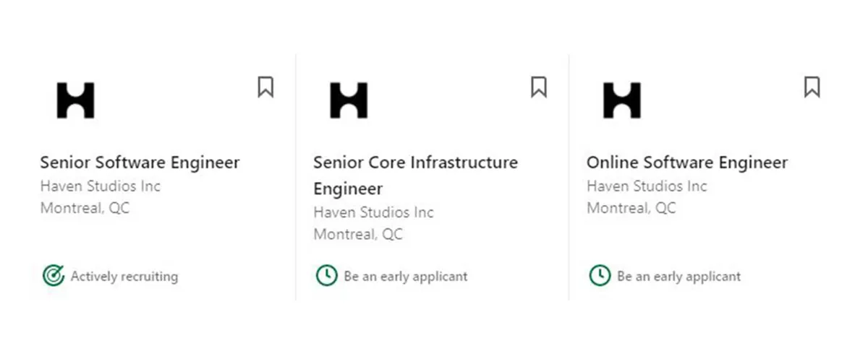Click the green Actively recruiting target icon
This screenshot has width=868, height=359.
click(x=53, y=275)
